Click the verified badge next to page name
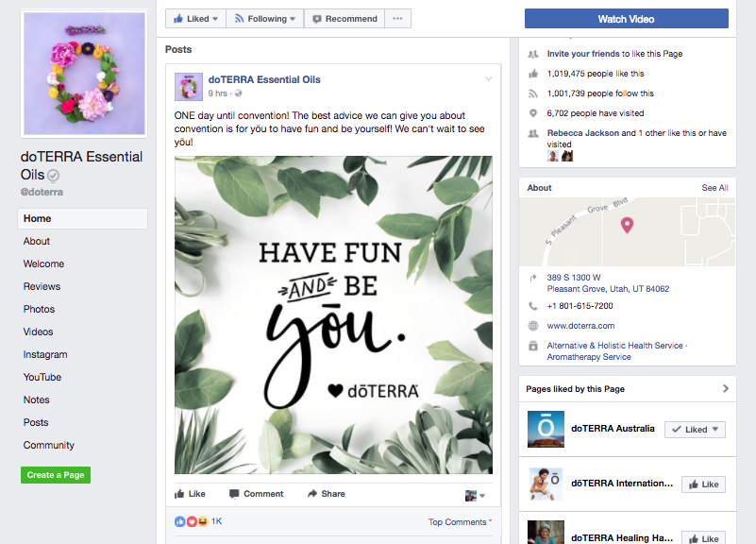Image resolution: width=756 pixels, height=544 pixels. [54, 176]
